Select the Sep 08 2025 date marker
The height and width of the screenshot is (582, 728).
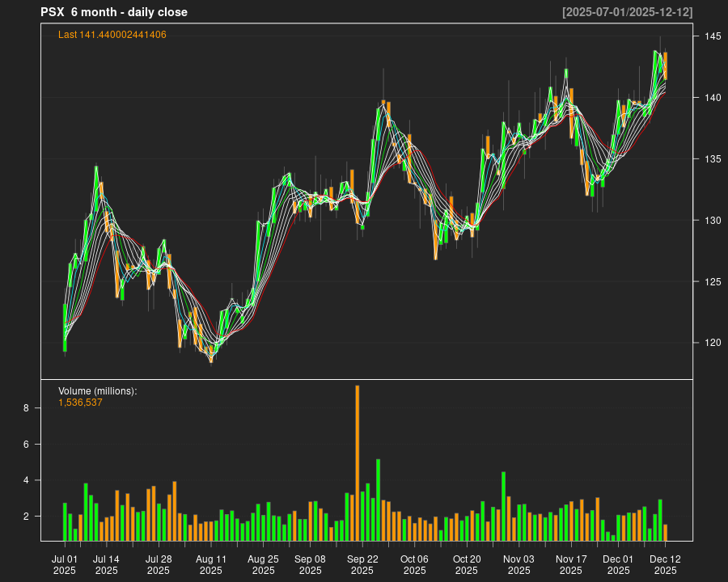(310, 564)
